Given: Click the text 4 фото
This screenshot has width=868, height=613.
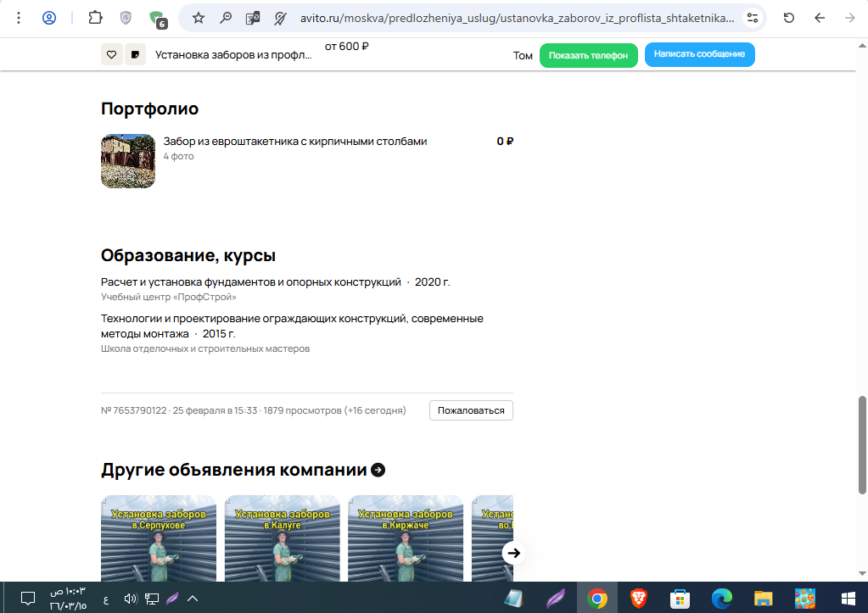Looking at the screenshot, I should click(178, 156).
